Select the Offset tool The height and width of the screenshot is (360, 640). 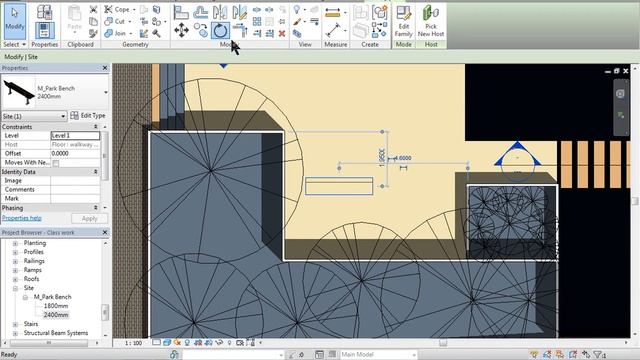coord(200,12)
